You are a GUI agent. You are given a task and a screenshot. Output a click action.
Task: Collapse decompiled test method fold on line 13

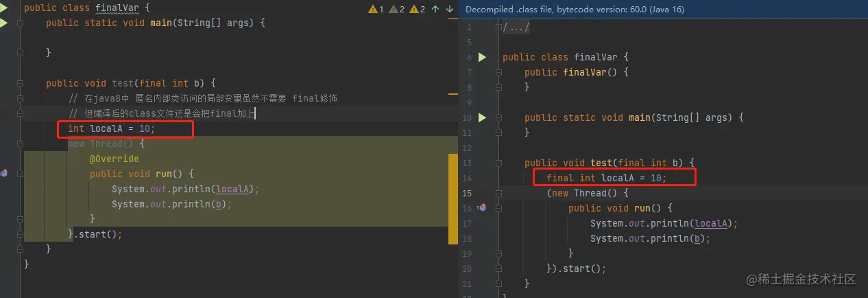(498, 163)
